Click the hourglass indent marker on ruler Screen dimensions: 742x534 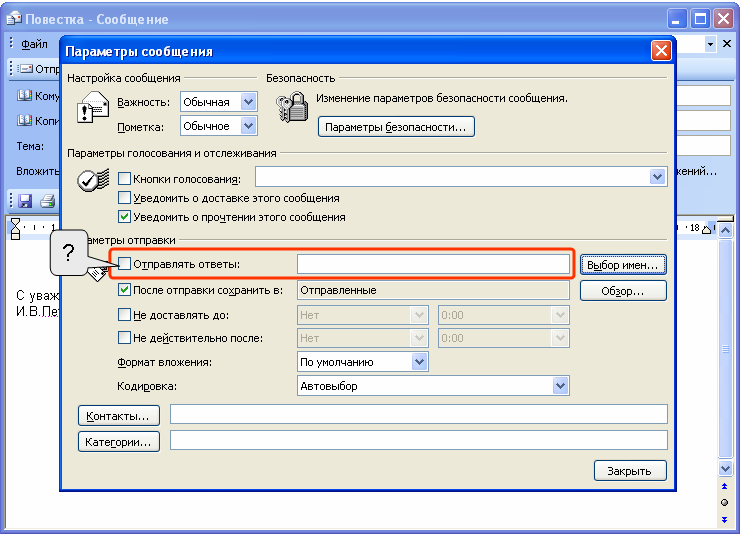point(16,229)
